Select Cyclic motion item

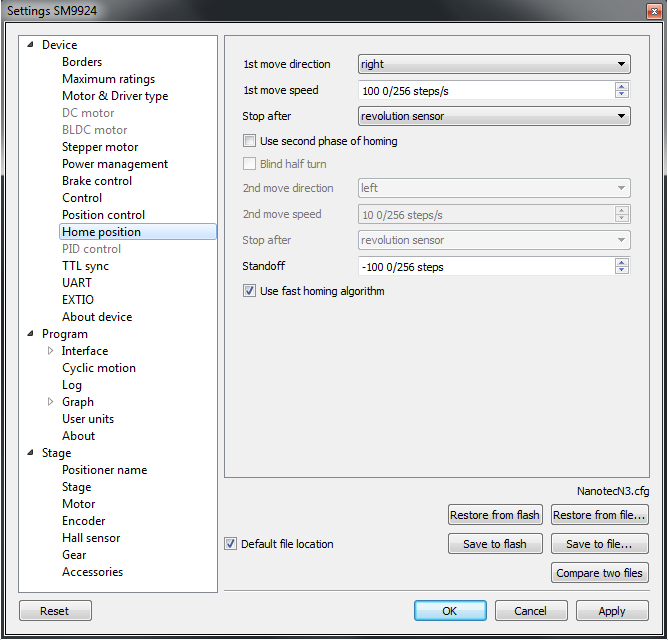[x=99, y=368]
